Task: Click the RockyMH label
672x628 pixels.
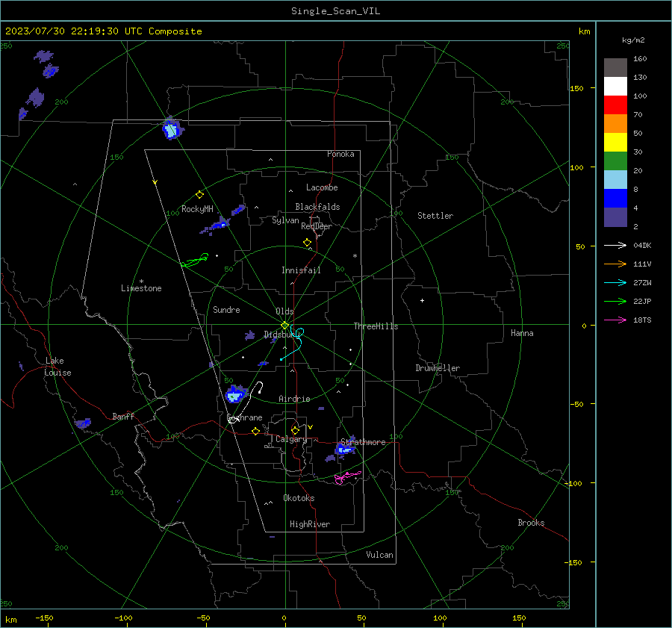Action: tap(197, 209)
